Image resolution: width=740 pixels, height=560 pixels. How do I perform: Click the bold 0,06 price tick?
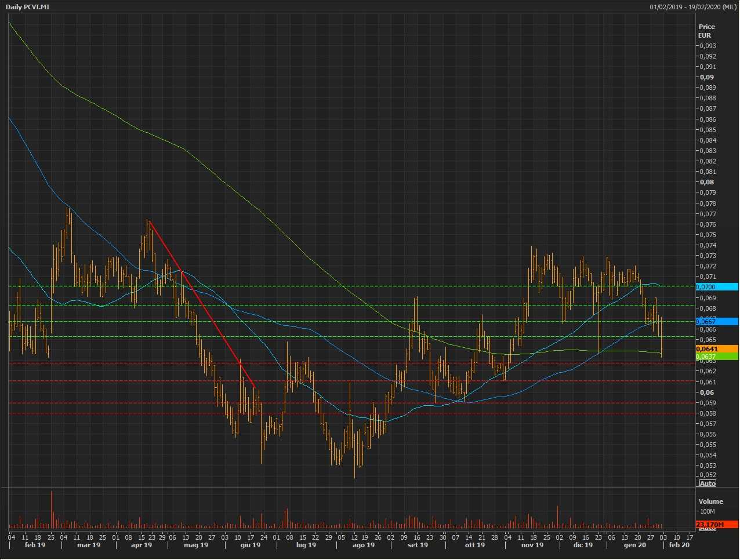(706, 392)
